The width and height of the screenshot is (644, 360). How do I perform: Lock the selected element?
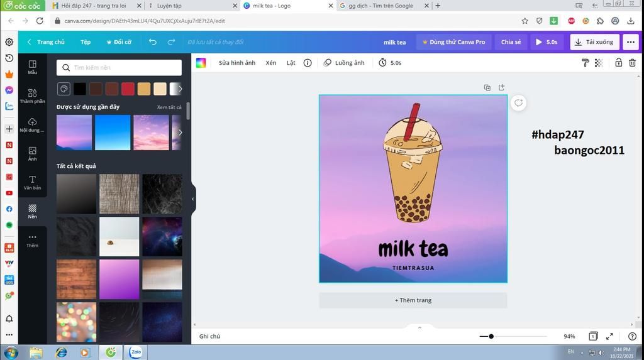click(x=619, y=63)
